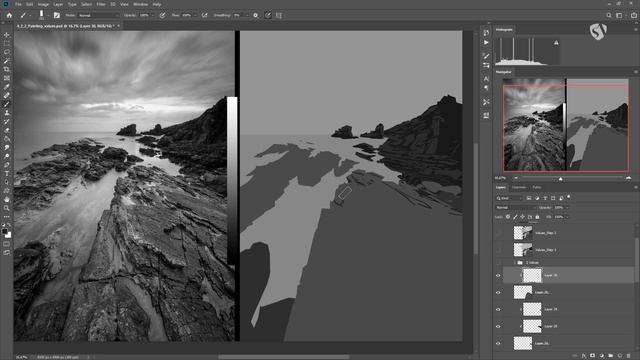Toggle layer filtering switch in the Layers panel
Viewport: 640px width, 360px height.
(569, 197)
